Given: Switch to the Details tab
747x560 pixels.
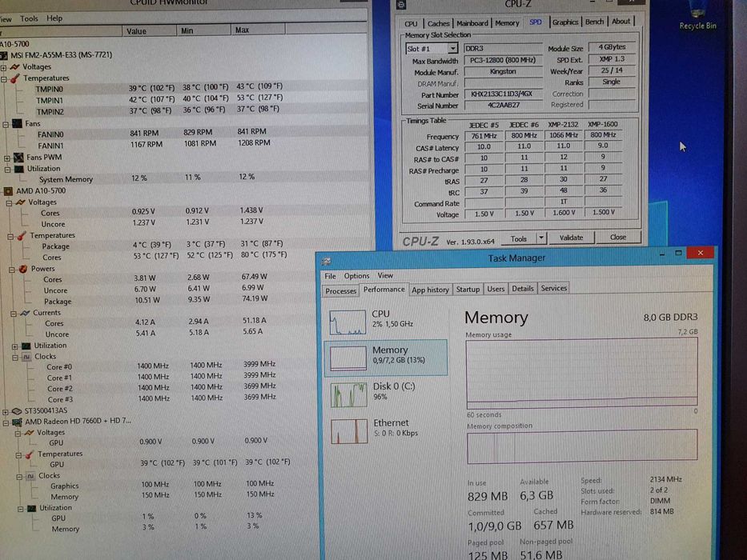Looking at the screenshot, I should tap(523, 289).
